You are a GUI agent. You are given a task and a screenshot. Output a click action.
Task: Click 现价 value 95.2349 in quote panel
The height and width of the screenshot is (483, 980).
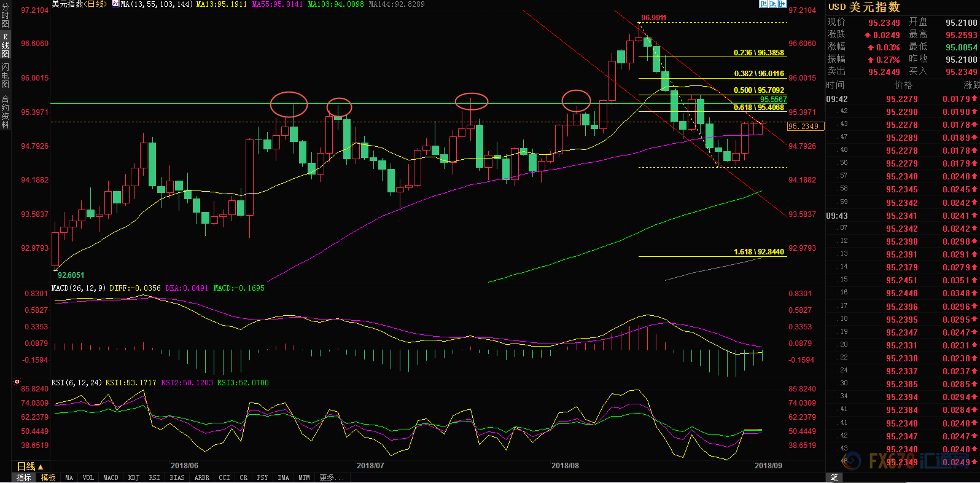click(884, 23)
